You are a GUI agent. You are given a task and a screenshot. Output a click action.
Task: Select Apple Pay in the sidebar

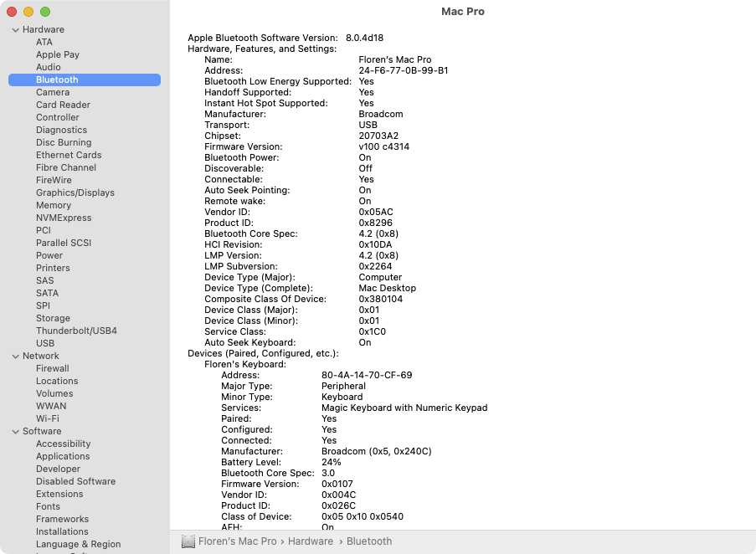tap(58, 55)
